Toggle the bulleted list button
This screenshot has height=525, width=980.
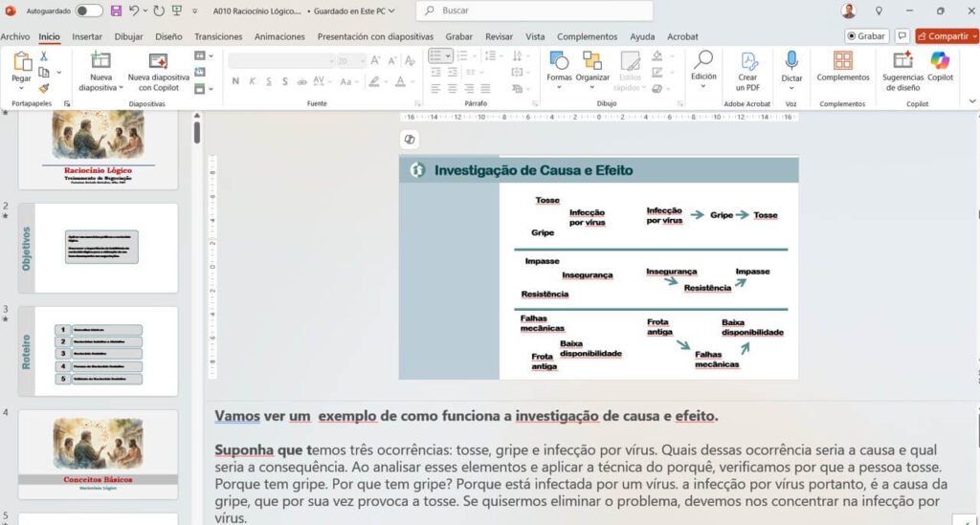435,56
